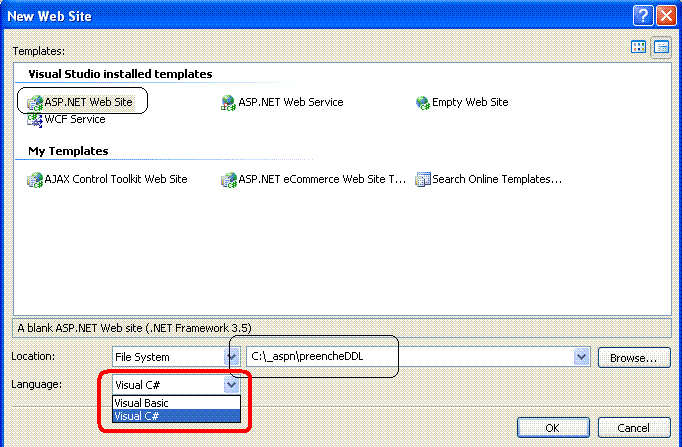Expand the location path history dropdown
The width and height of the screenshot is (682, 447).
(582, 357)
